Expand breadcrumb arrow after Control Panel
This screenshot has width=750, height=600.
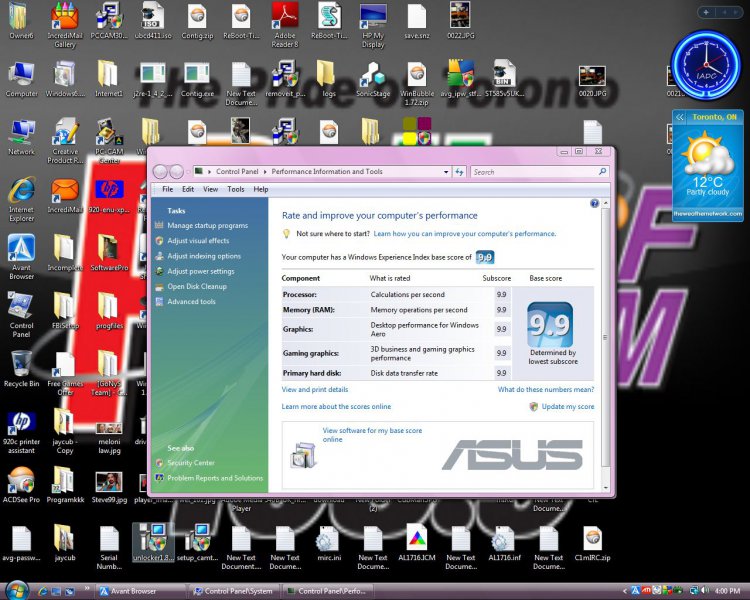265,172
